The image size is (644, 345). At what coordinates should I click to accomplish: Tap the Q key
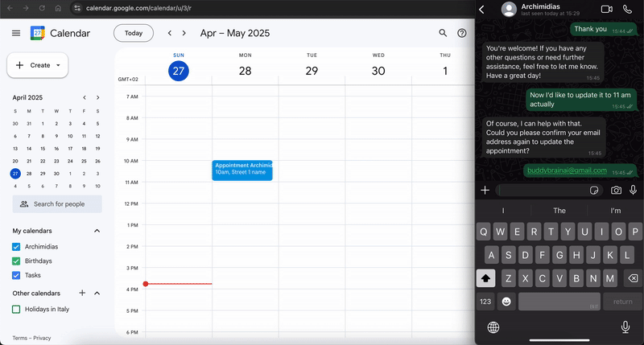coord(484,232)
